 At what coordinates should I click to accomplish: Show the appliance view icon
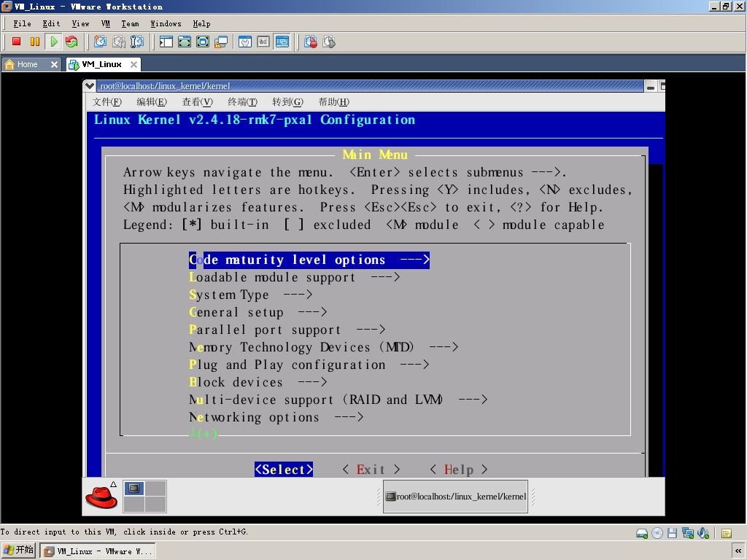pos(263,42)
